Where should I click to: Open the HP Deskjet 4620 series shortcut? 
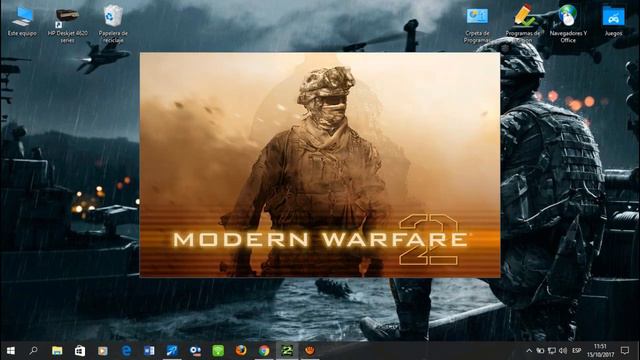tap(67, 25)
